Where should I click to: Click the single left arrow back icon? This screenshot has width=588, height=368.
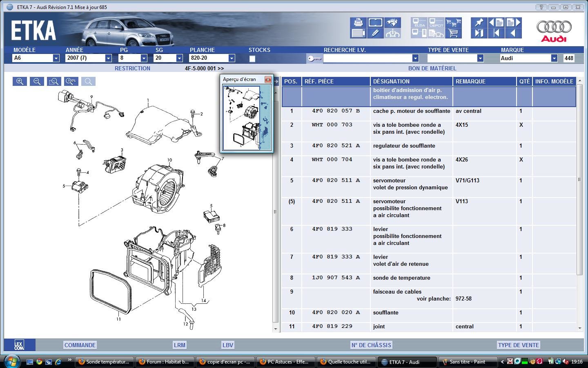(x=513, y=33)
